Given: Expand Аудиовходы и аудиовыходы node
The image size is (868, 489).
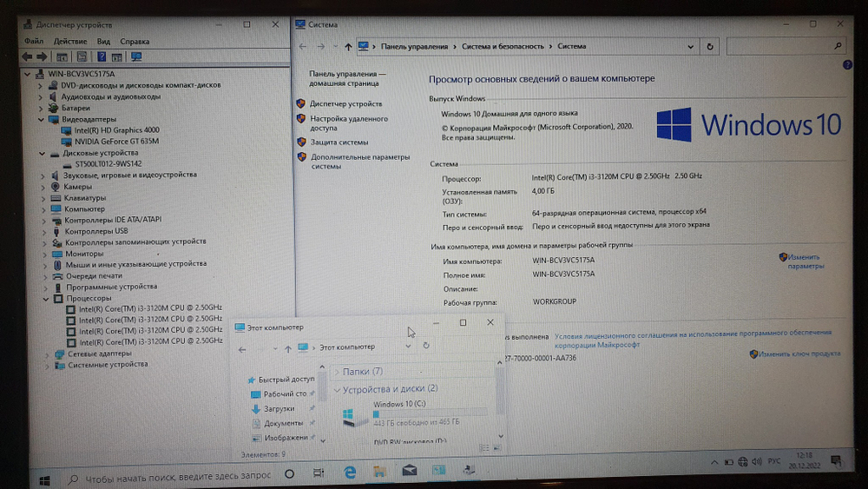Looking at the screenshot, I should (x=40, y=97).
